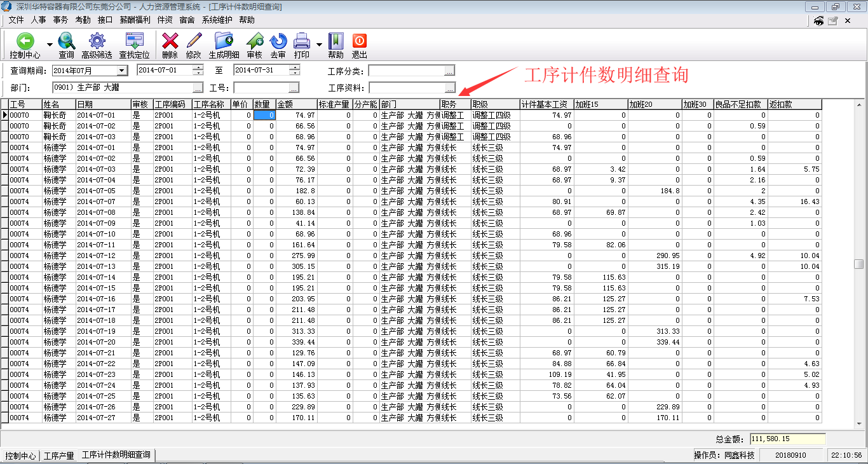The width and height of the screenshot is (868, 464).
Task: Click the 去审 unapprove icon
Action: pos(278,42)
